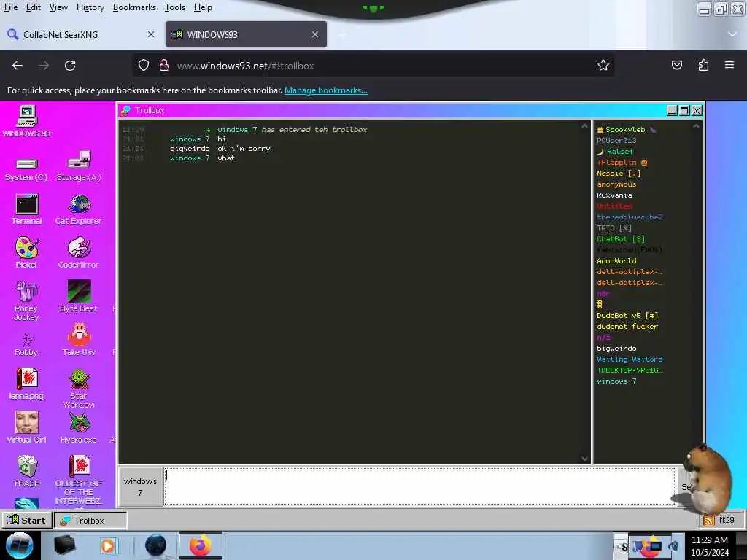Launch Cat Explorer desktop icon
Image resolution: width=747 pixels, height=560 pixels.
point(79,209)
